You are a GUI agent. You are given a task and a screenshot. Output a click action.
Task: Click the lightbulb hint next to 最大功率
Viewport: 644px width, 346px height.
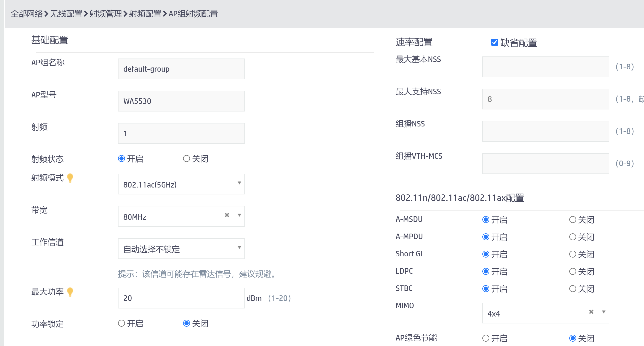pos(70,292)
